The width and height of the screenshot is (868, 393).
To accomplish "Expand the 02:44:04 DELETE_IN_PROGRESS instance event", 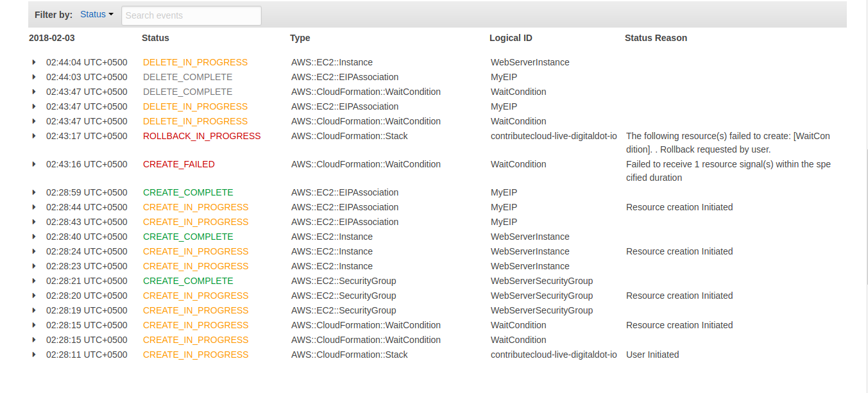I will pyautogui.click(x=34, y=62).
